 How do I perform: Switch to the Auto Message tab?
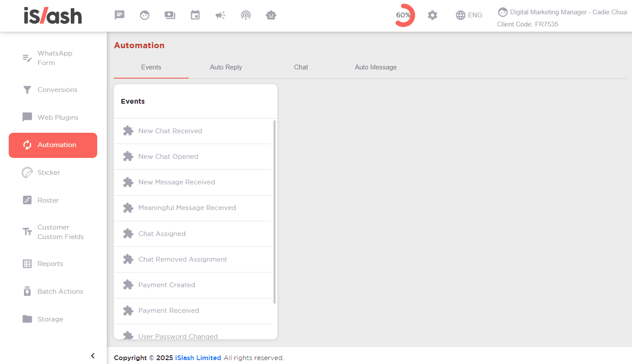(x=376, y=67)
